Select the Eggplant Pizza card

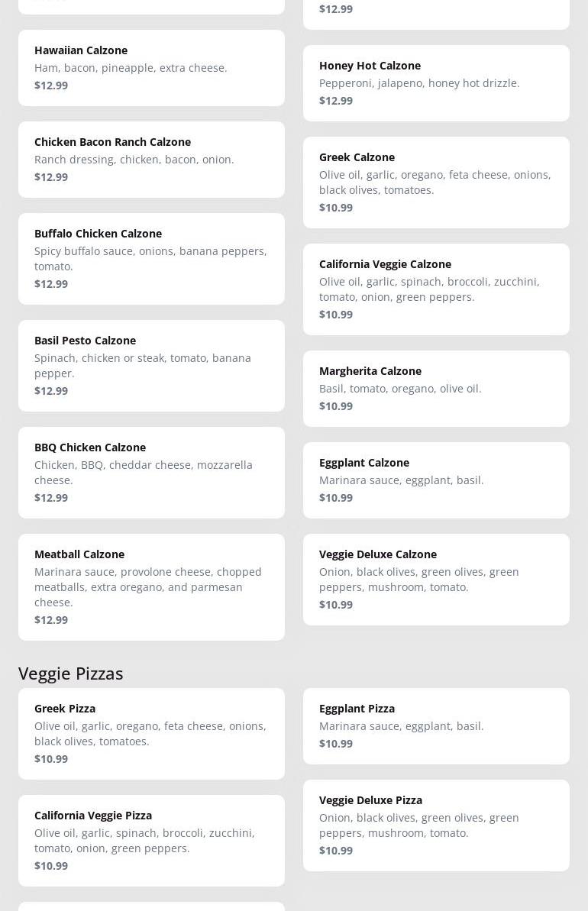pos(436,725)
